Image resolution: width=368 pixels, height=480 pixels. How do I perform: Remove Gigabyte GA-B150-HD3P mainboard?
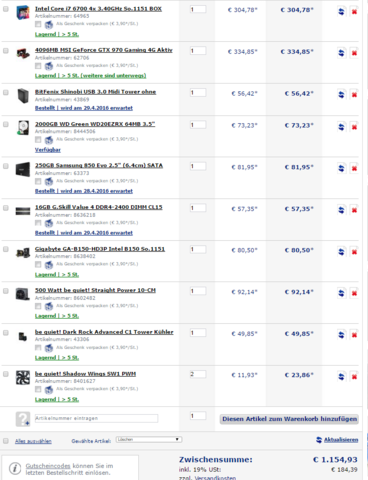(354, 252)
